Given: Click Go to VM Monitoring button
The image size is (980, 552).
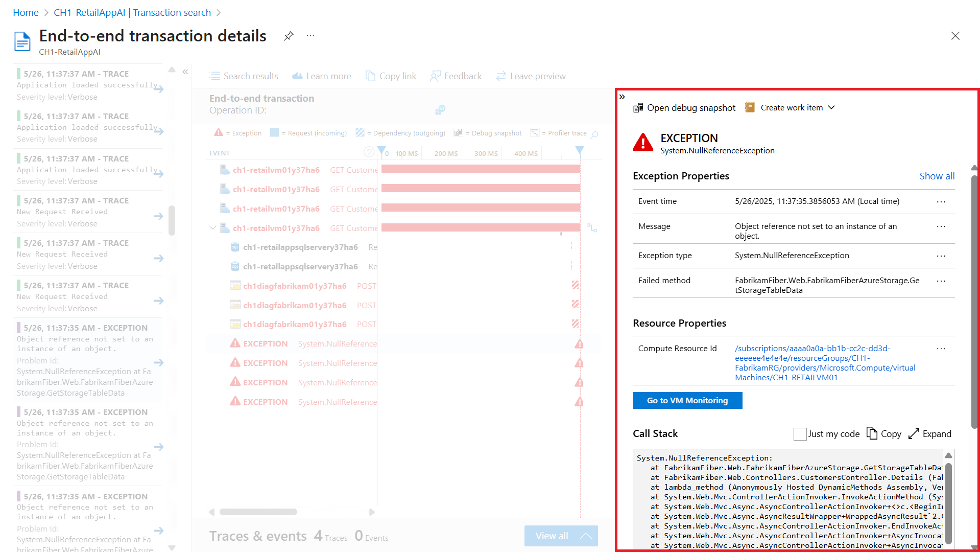Looking at the screenshot, I should pos(687,401).
